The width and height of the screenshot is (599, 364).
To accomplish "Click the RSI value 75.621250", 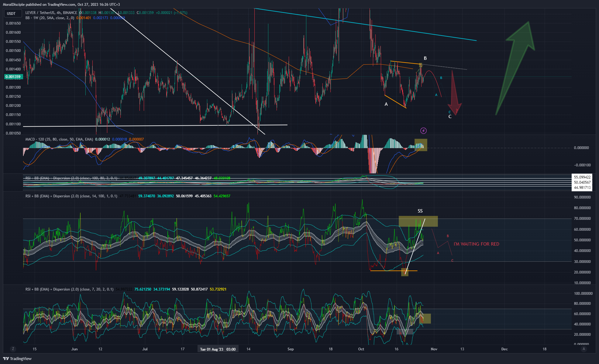I will (143, 289).
